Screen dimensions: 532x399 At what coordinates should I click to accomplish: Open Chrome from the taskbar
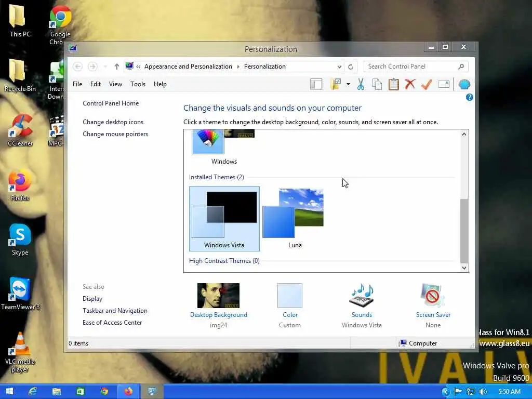(104, 391)
